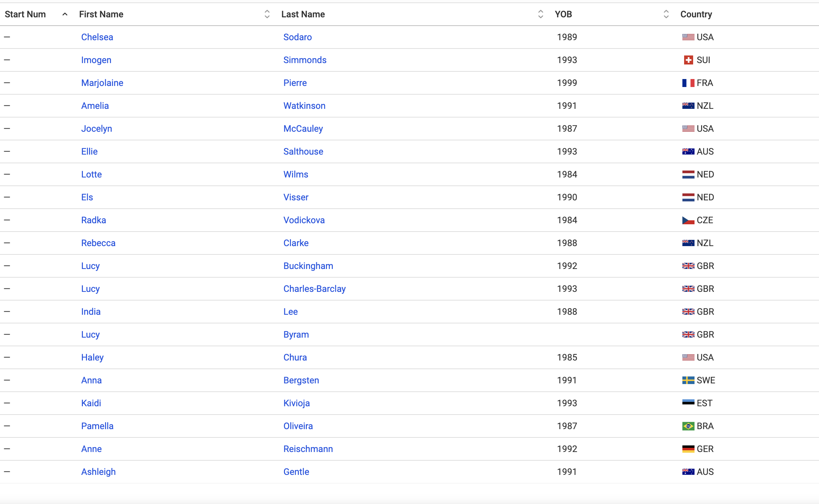This screenshot has width=819, height=504.
Task: Click the French flag next to FRA
Action: coord(688,83)
